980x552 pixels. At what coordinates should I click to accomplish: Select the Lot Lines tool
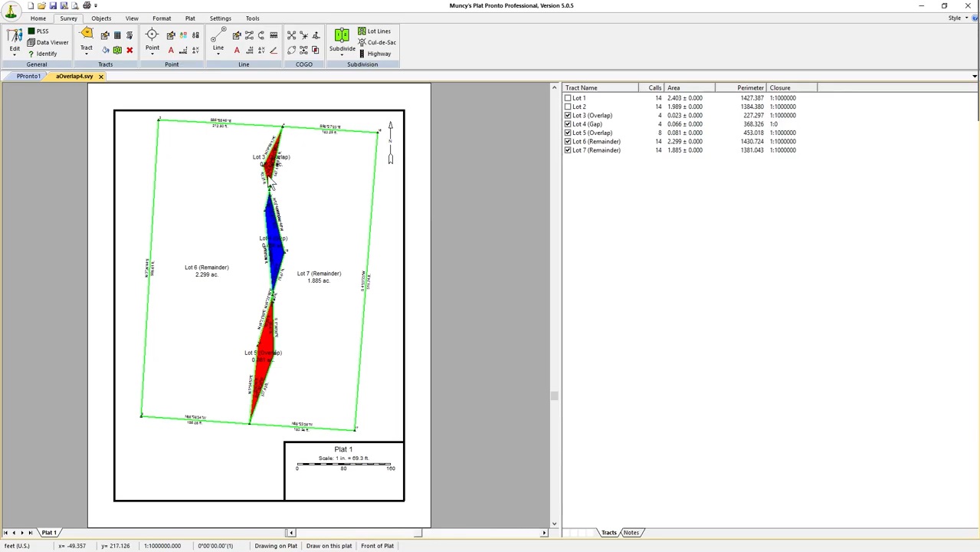[374, 31]
